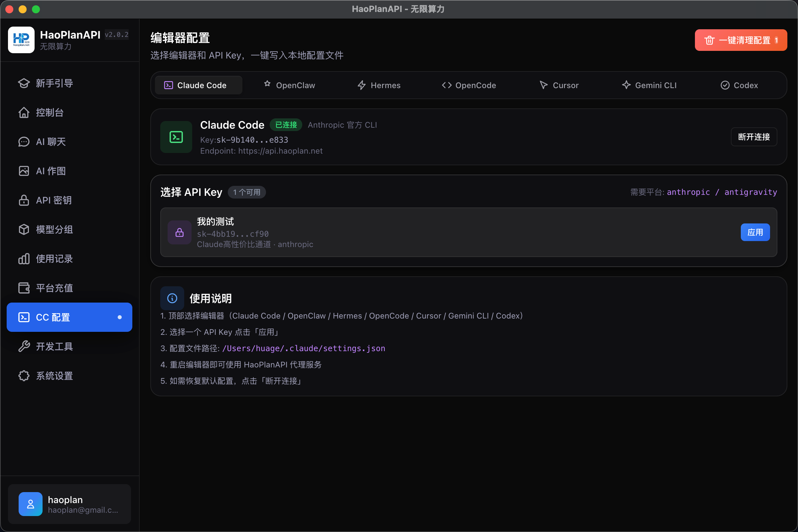Switch to the Claude Code tab
Screen dimensions: 798x532
tap(199, 85)
